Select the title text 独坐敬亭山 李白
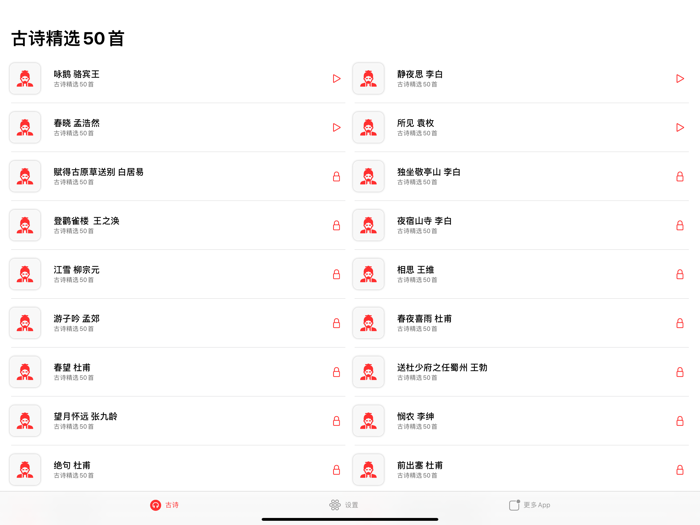The height and width of the screenshot is (525, 700). click(429, 172)
